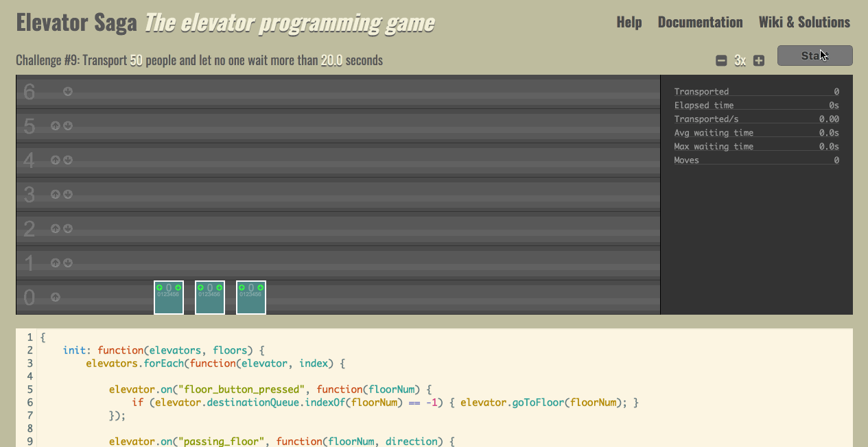Select the first elevator car

[x=169, y=298]
